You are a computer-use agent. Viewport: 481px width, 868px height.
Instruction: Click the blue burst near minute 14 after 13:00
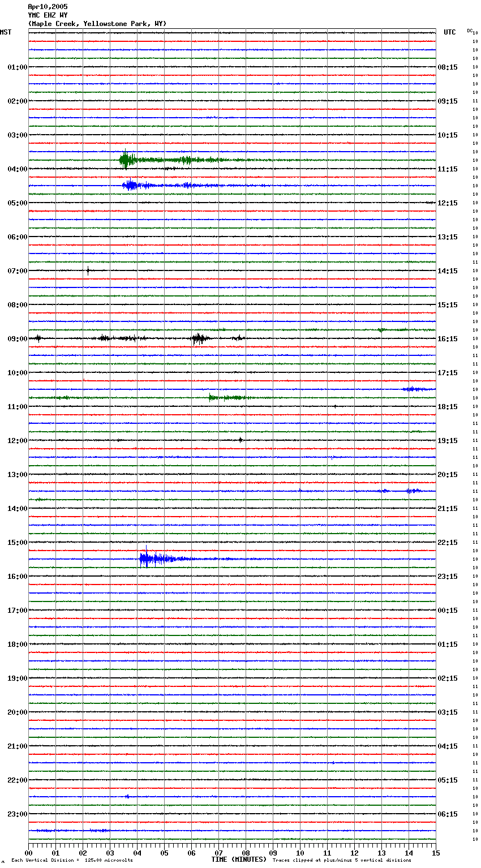click(x=413, y=491)
